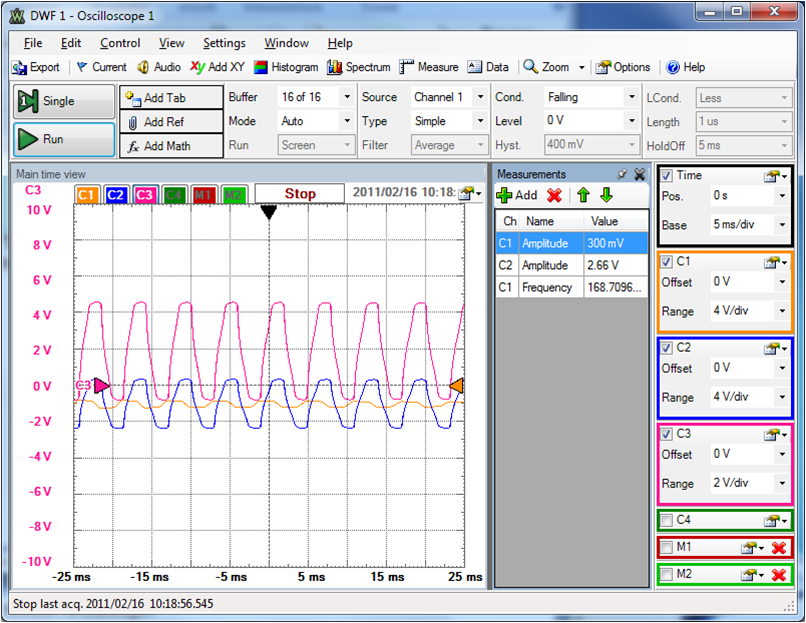This screenshot has width=806, height=623.
Task: Remove the M1 math channel
Action: tap(779, 548)
